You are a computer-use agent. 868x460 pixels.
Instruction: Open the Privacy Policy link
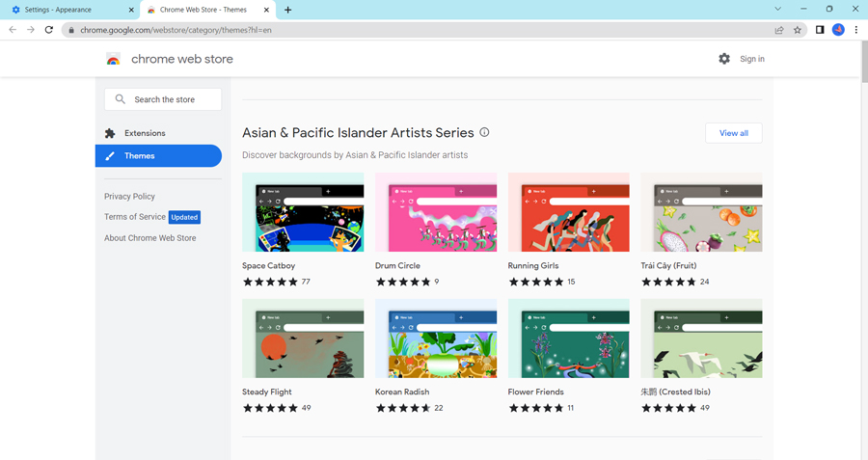coord(129,197)
